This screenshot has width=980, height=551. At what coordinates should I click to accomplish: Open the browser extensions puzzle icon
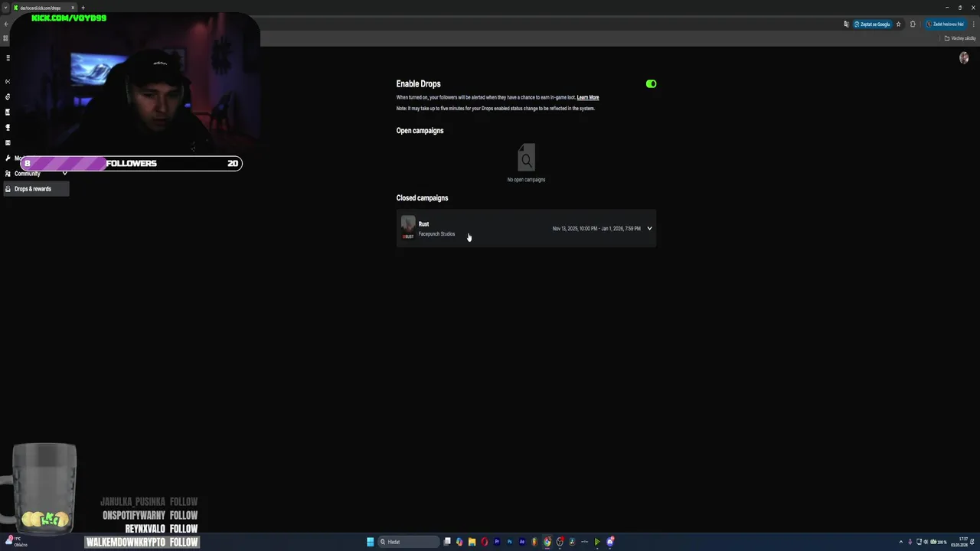click(x=913, y=24)
